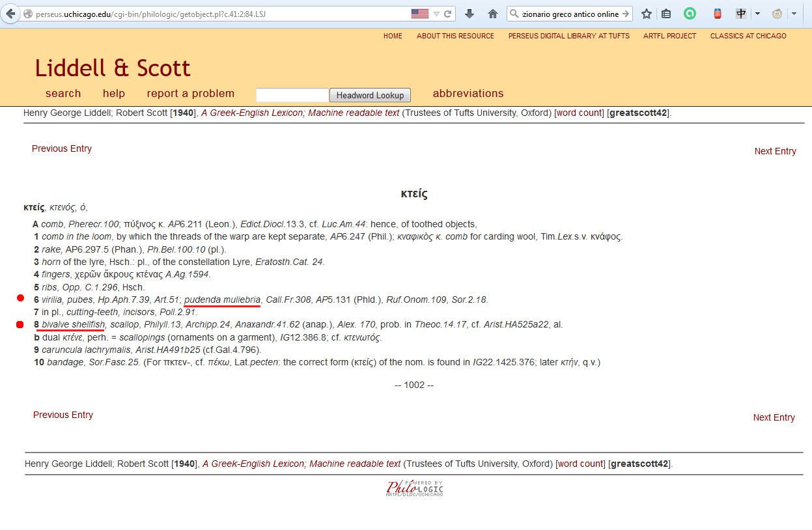Open the ARTFL PROJECT link
Screen dimensions: 812x530
coord(669,36)
